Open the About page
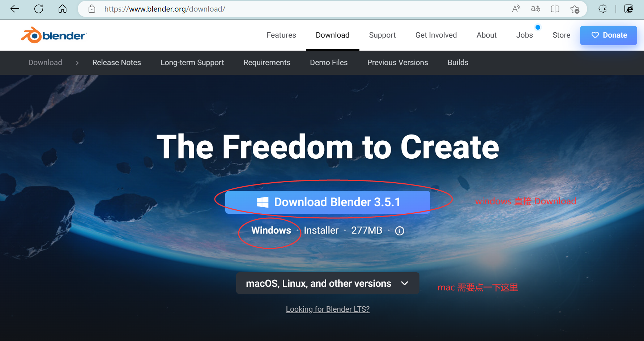This screenshot has width=644, height=341. (487, 35)
